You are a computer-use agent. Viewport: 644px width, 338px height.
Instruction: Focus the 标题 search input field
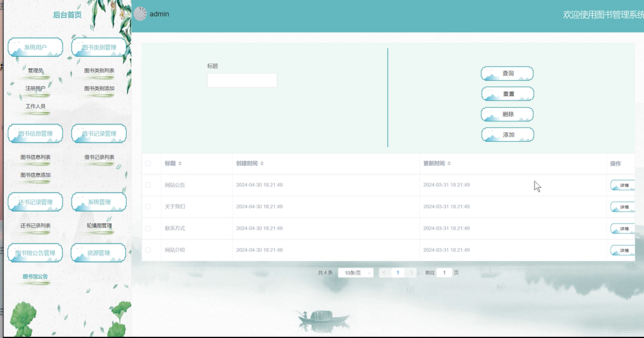coord(242,80)
